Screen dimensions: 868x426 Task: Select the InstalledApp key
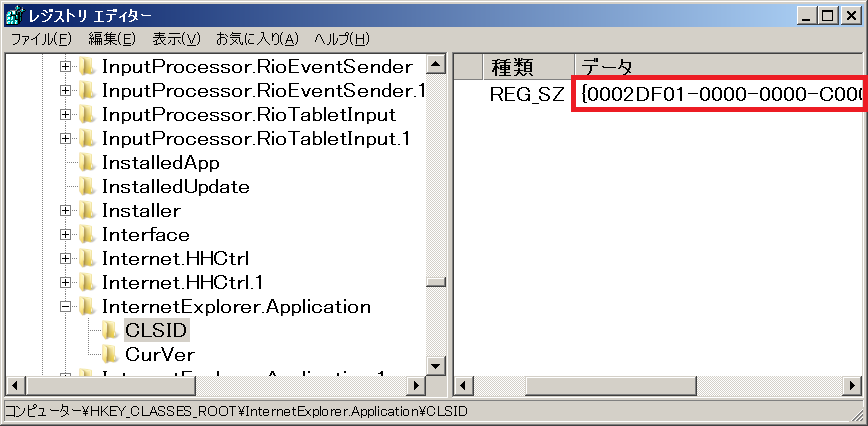pos(161,163)
